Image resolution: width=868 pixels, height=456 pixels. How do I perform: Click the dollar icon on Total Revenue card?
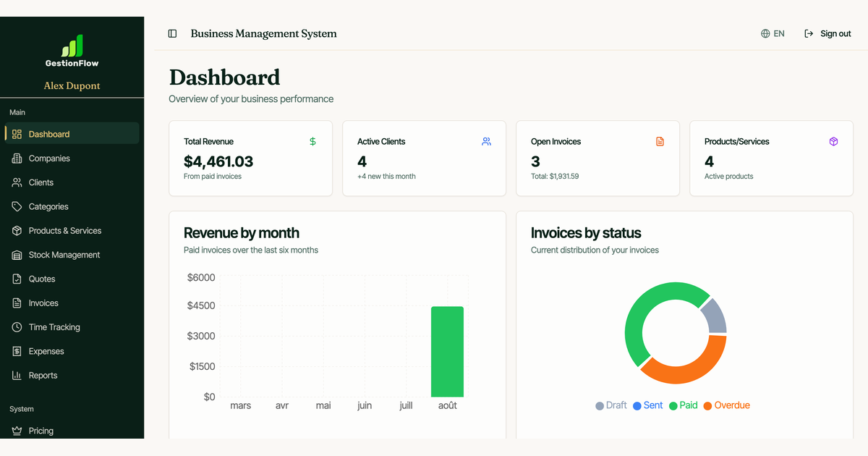click(312, 142)
